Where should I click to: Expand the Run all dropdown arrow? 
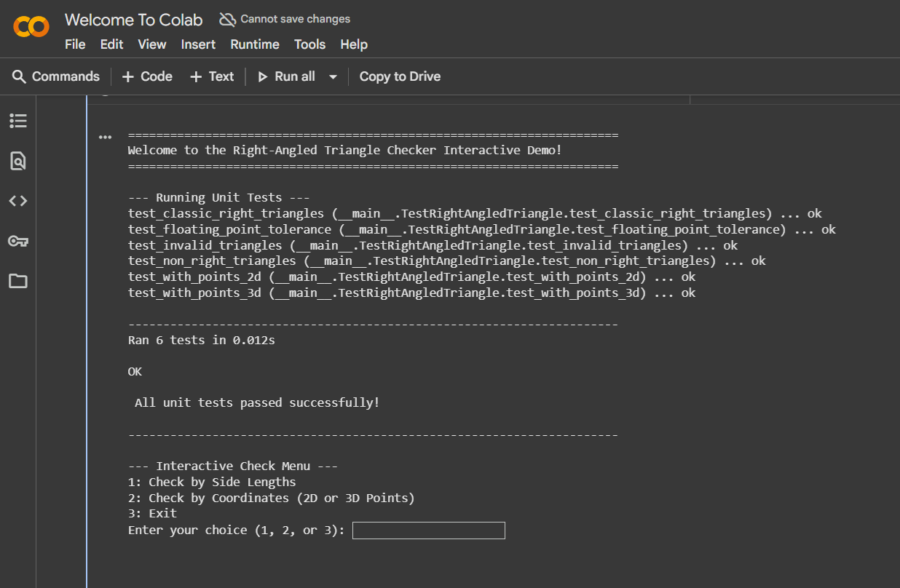(333, 77)
